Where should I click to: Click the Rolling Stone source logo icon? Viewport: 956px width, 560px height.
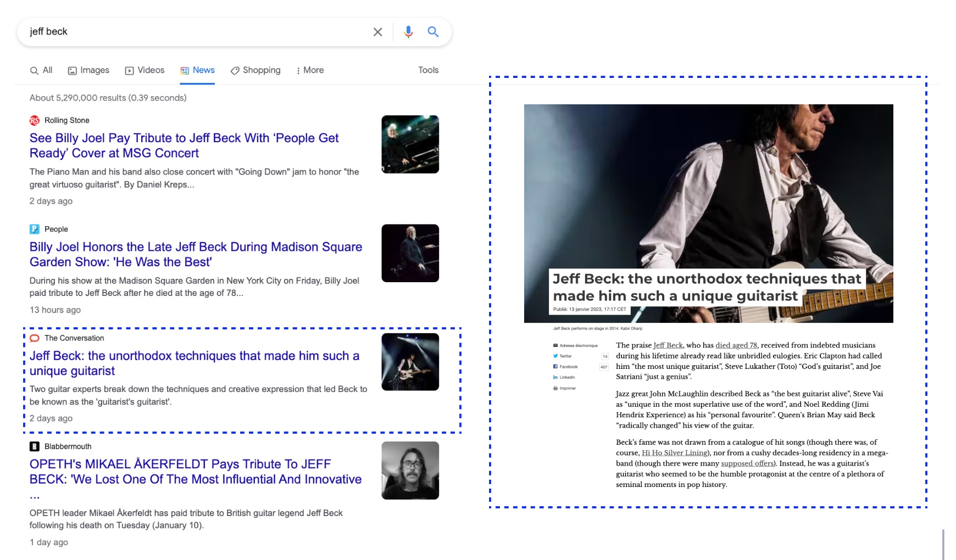(x=35, y=120)
